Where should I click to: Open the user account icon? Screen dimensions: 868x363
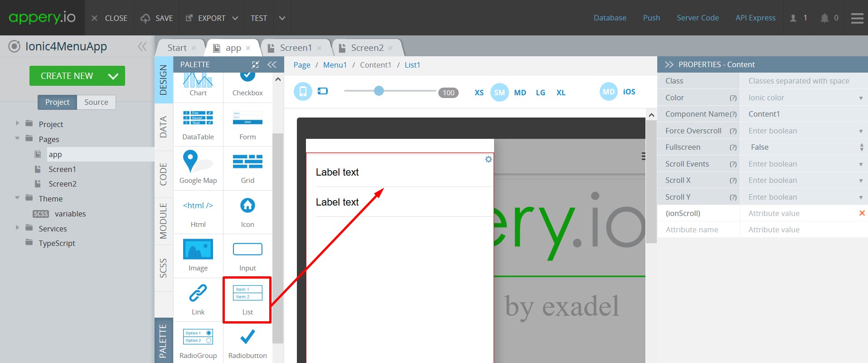[x=793, y=18]
